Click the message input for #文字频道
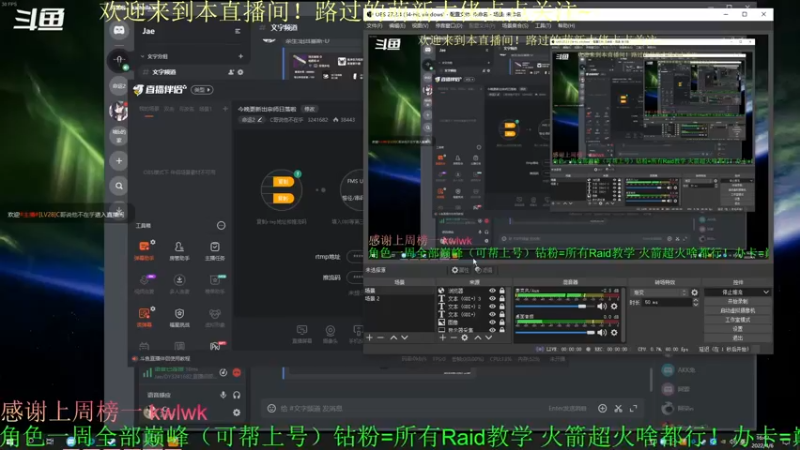The width and height of the screenshot is (800, 450). 408,408
